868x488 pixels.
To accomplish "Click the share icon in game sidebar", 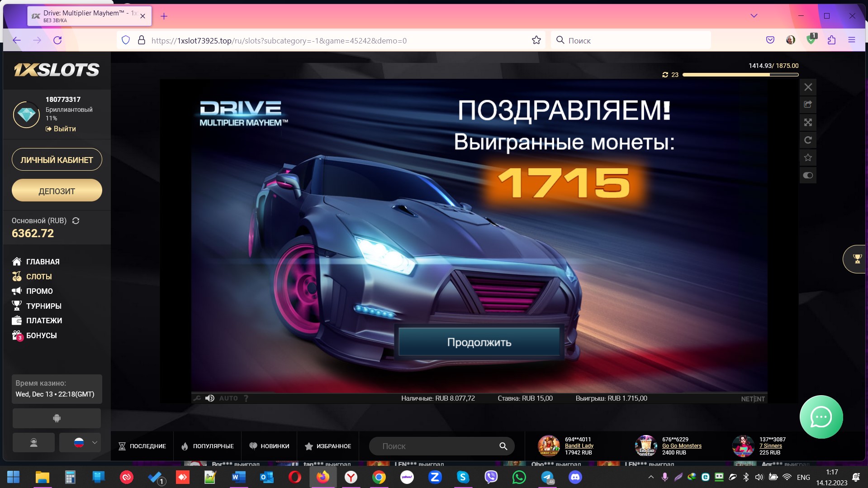I will click(808, 105).
